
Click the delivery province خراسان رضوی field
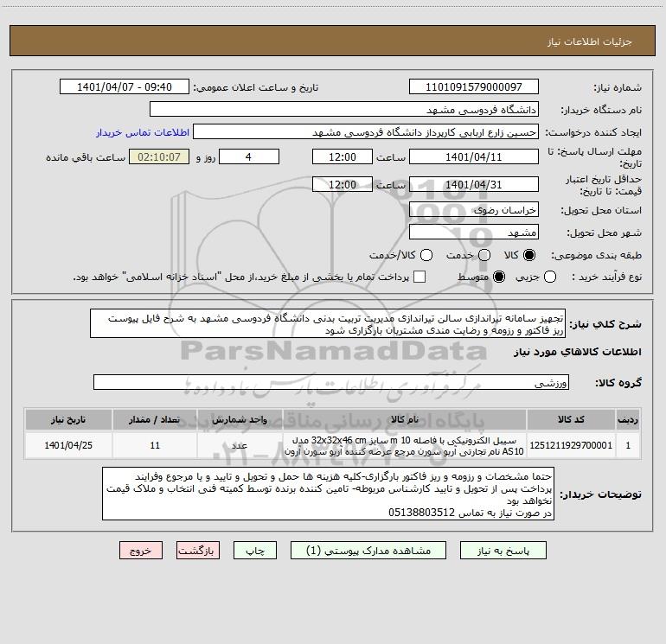tap(474, 209)
